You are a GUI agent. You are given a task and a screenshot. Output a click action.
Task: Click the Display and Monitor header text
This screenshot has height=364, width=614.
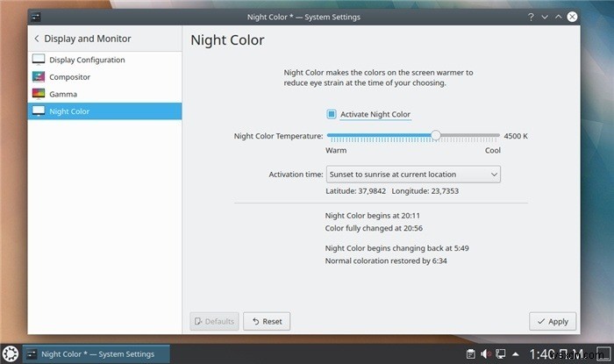pyautogui.click(x=88, y=39)
